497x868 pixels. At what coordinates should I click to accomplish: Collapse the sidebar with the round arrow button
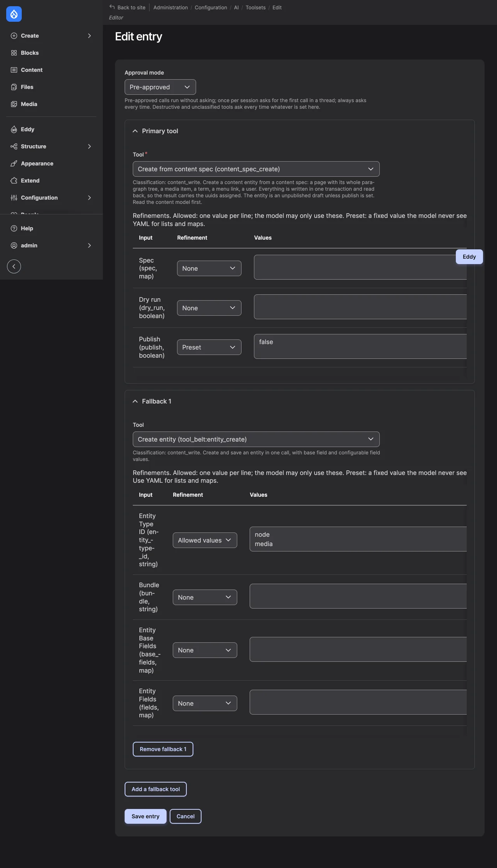(x=14, y=266)
